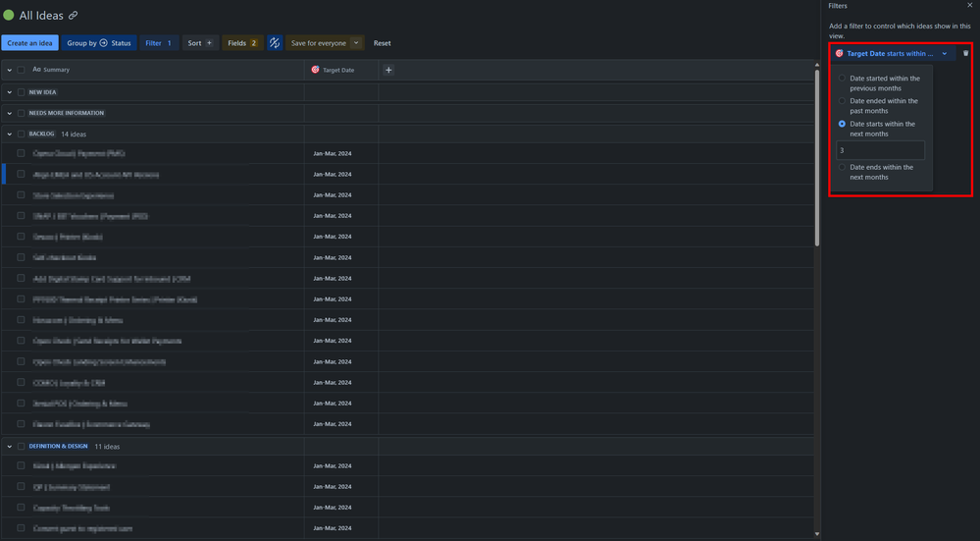980x541 pixels.
Task: Select 'Date ends within the next months' option
Action: pos(842,167)
